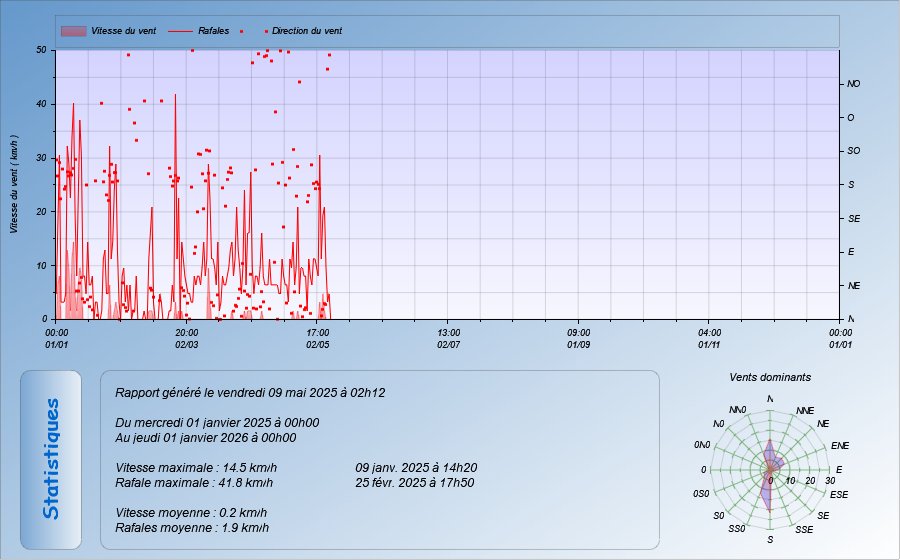Click the time label 13:00 02/07
900x560 pixels.
click(448, 339)
